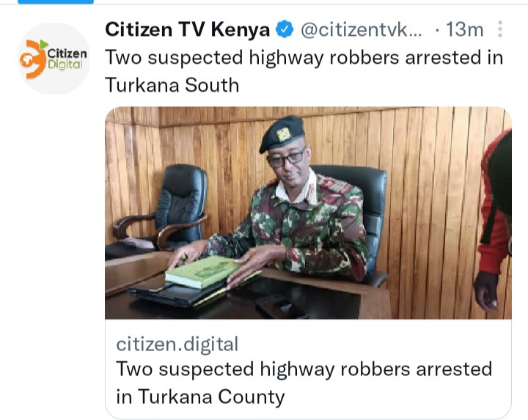Select the blue active tab indicator

[56, 2]
